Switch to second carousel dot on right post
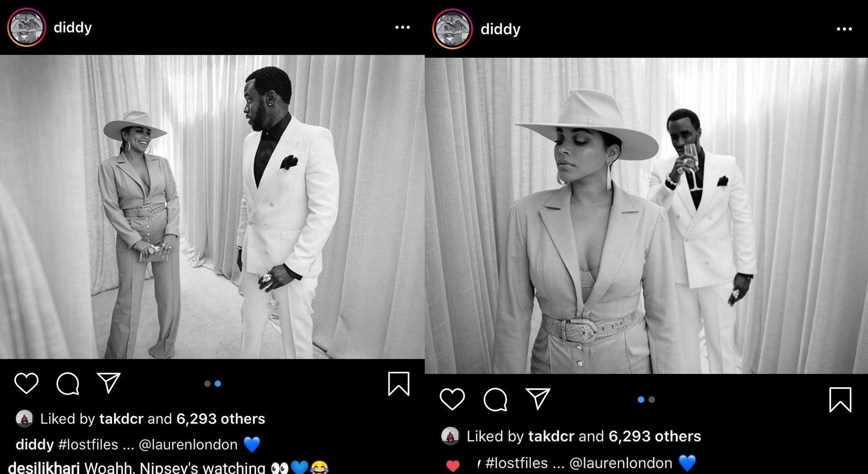The height and width of the screenshot is (474, 868). click(x=652, y=399)
